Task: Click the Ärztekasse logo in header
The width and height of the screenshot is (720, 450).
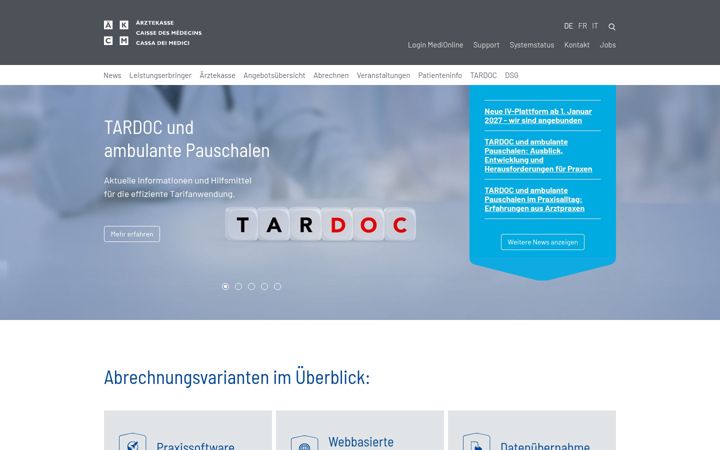Action: [152, 33]
